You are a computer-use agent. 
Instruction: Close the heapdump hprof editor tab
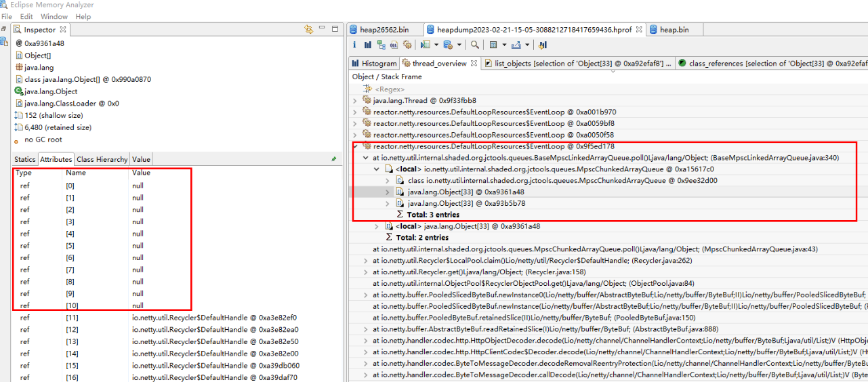638,29
